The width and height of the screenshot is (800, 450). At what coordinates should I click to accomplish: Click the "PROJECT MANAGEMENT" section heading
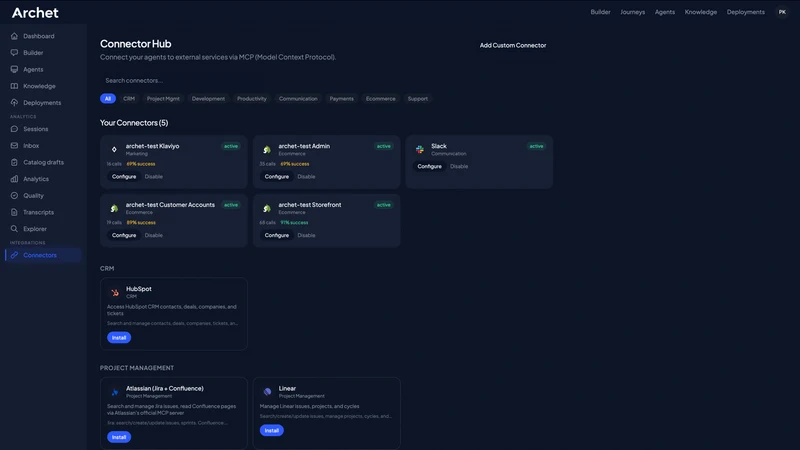click(x=137, y=368)
